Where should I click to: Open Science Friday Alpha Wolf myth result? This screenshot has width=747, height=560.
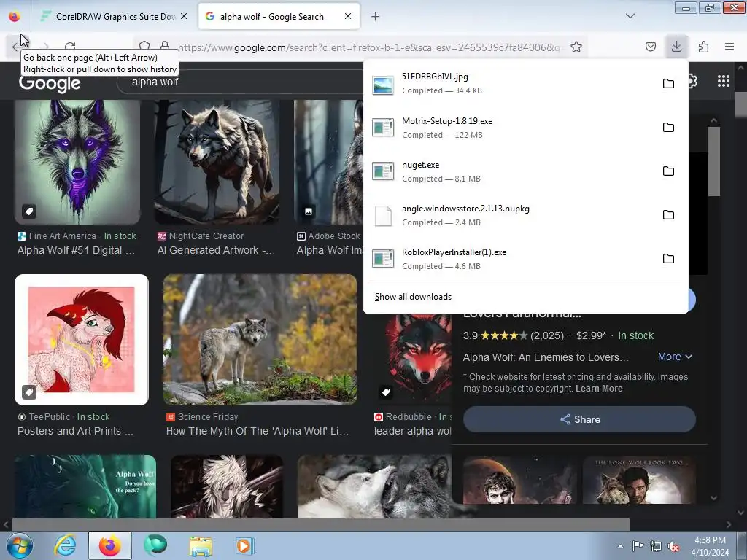click(258, 431)
